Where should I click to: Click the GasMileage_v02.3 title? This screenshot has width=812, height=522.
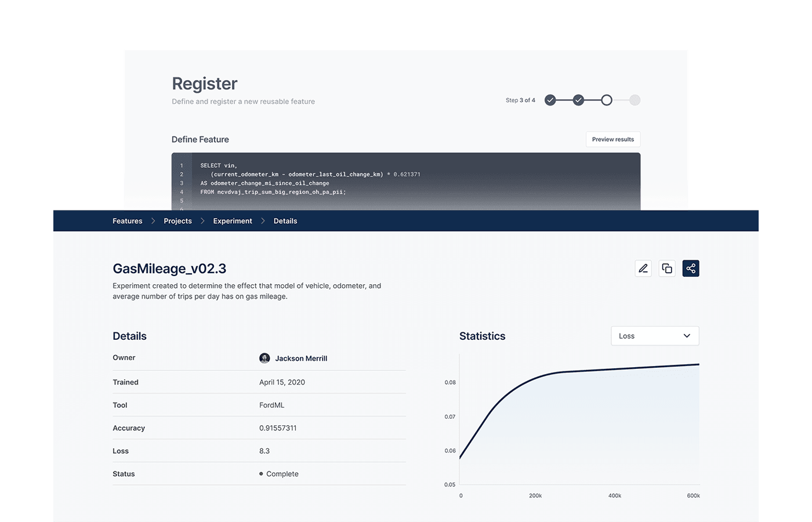pyautogui.click(x=169, y=269)
